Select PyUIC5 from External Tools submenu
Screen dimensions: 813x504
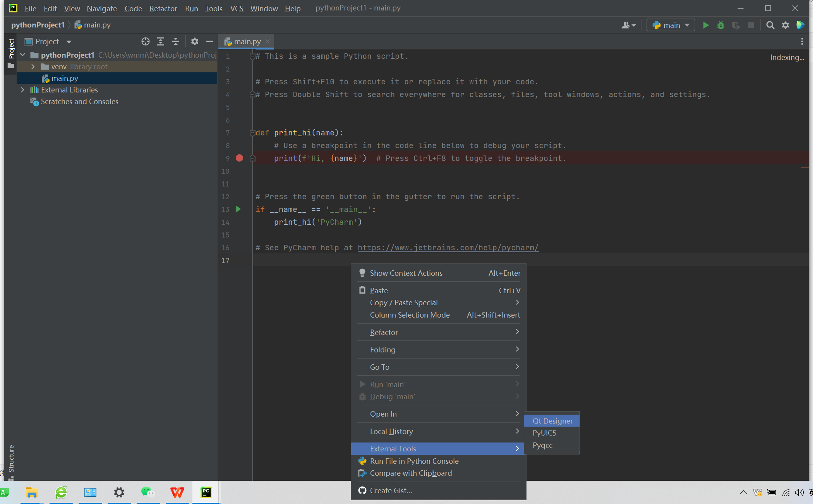544,432
